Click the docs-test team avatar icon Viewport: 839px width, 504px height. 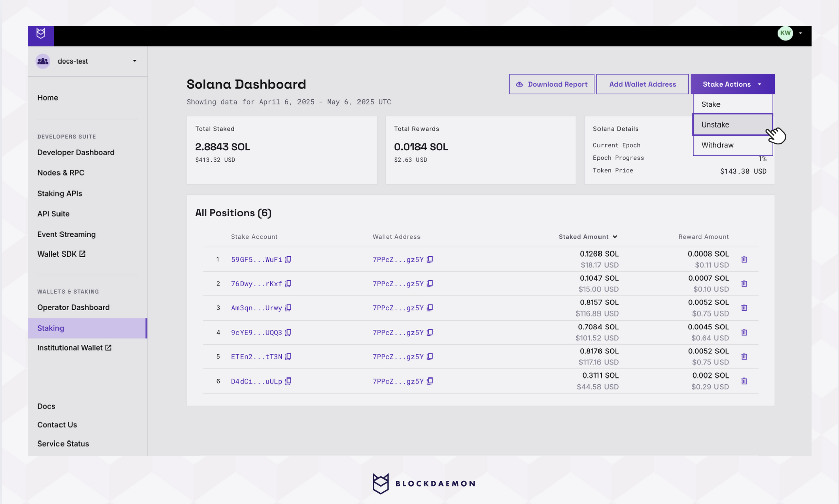(43, 61)
